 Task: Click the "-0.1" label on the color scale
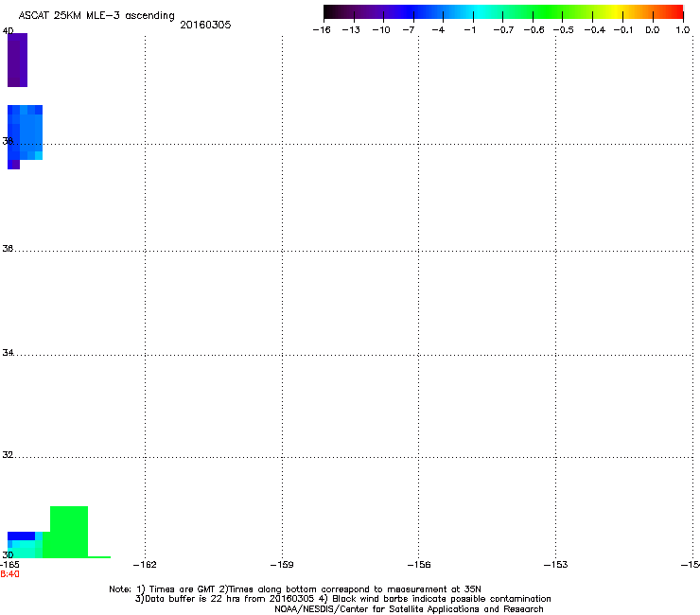[x=623, y=30]
